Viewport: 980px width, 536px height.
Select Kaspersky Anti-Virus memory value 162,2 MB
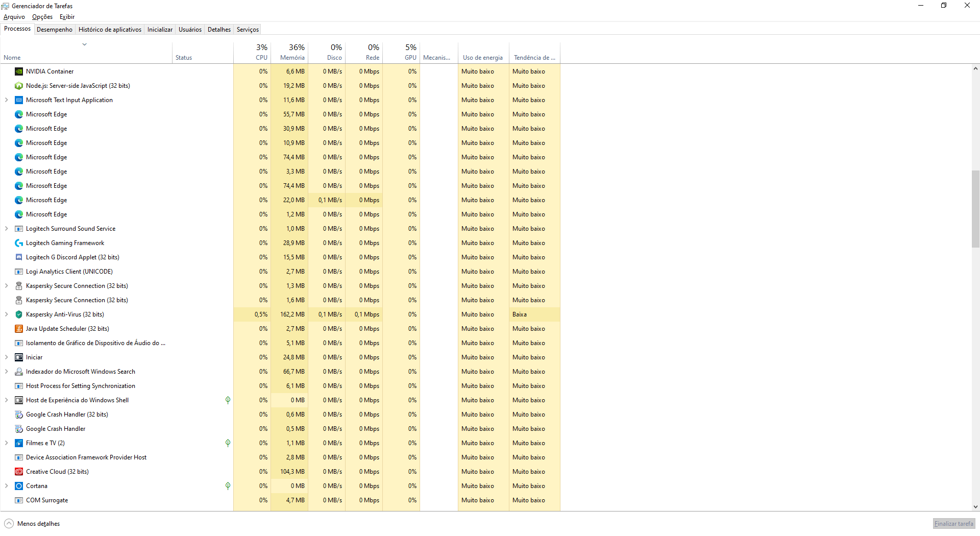(289, 314)
